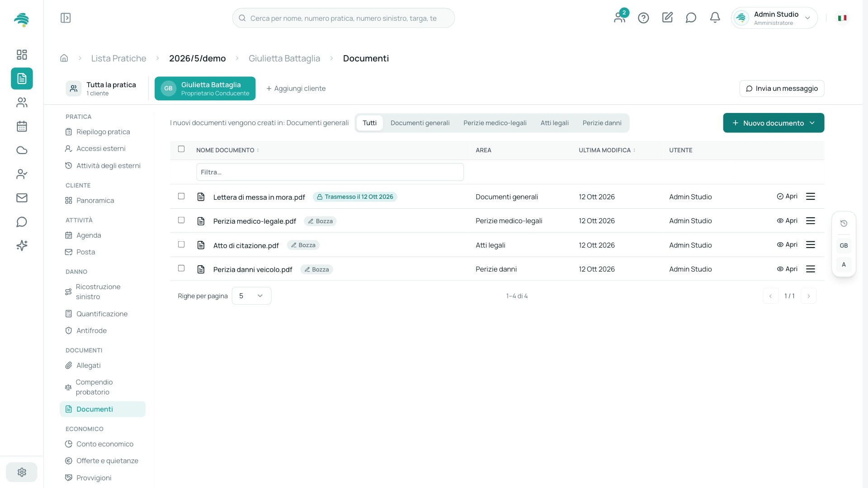Select Tutta la pratica client scope
The width and height of the screenshot is (868, 488).
tap(101, 89)
